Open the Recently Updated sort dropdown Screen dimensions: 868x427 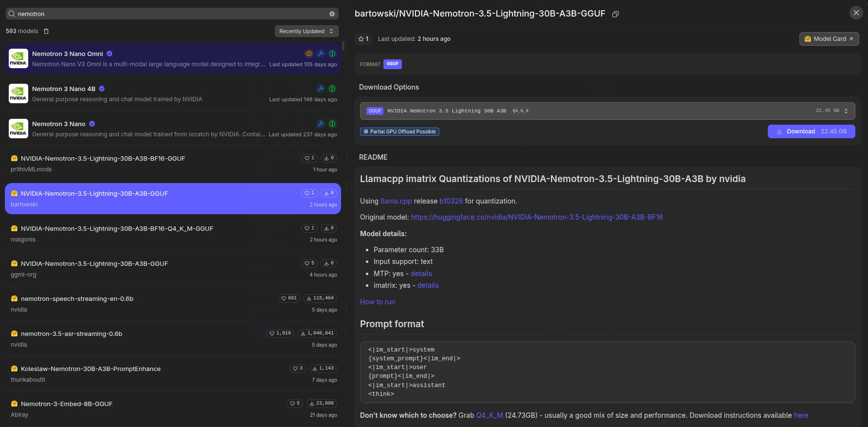click(307, 31)
